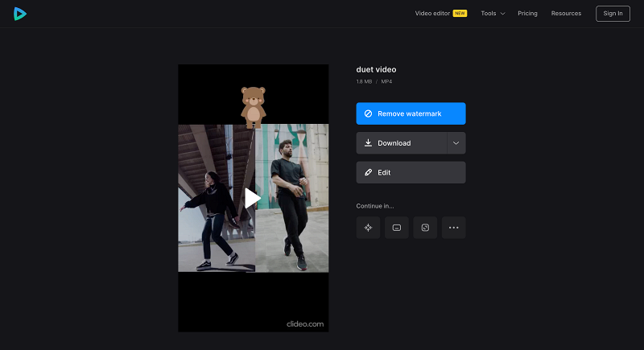Expand the Download options arrow
Image resolution: width=644 pixels, height=350 pixels.
[x=456, y=143]
